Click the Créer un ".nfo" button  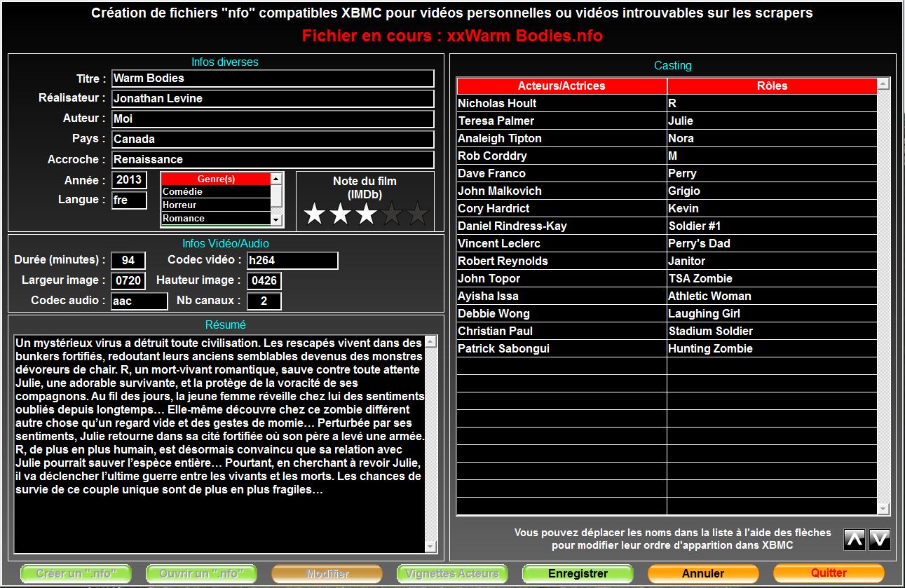coord(76,574)
